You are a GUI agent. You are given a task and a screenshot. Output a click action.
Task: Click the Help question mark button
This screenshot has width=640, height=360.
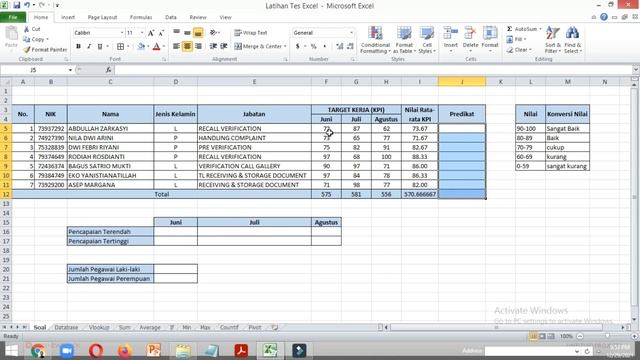click(x=604, y=17)
